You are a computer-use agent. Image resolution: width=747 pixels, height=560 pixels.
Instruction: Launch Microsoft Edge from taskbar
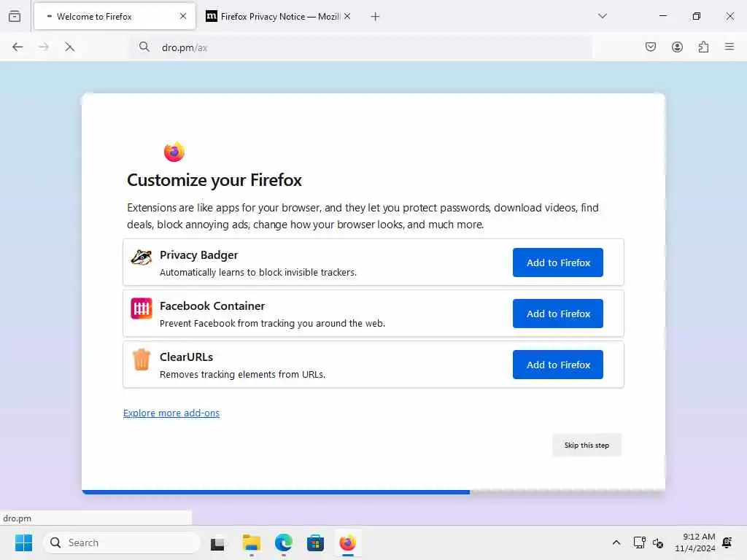[x=284, y=542]
